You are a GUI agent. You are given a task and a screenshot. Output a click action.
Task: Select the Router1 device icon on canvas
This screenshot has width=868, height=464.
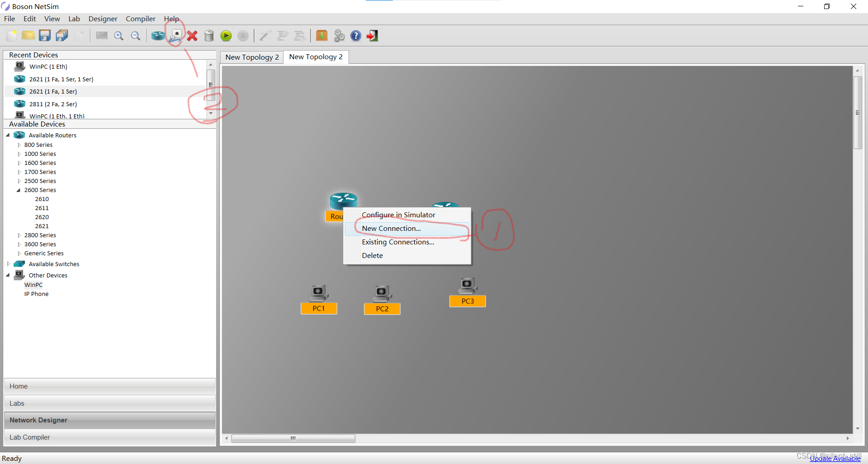tap(343, 201)
